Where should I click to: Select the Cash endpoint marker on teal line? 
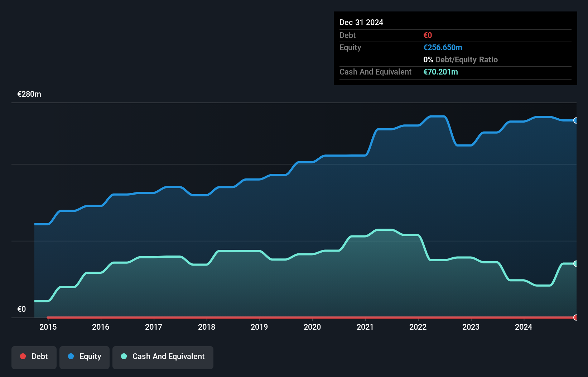click(x=576, y=264)
